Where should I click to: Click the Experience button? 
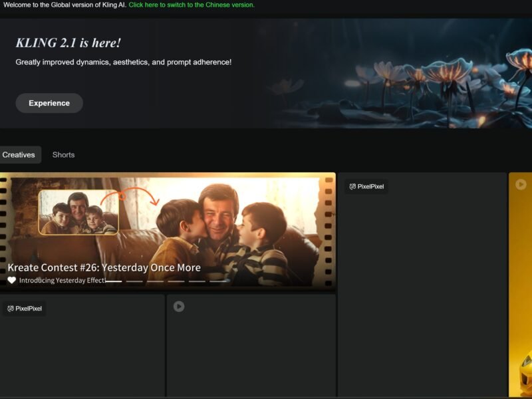[49, 103]
